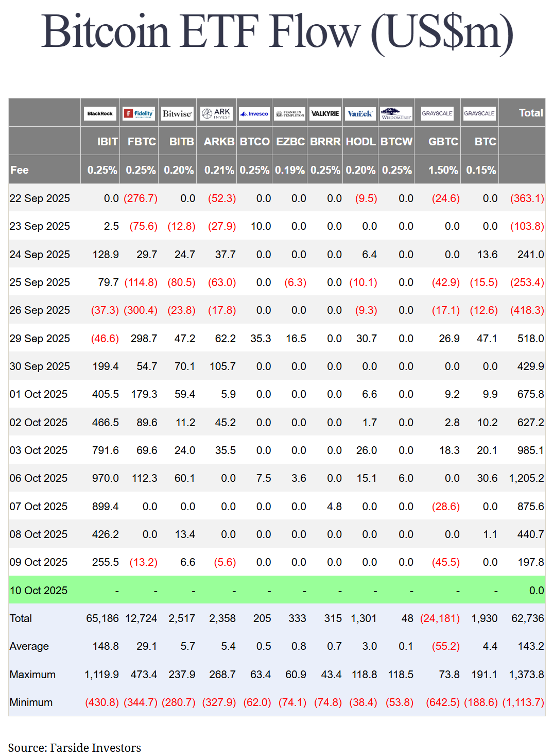This screenshot has width=553, height=756.
Task: Select the 0.15% fee value
Action: coord(481,170)
